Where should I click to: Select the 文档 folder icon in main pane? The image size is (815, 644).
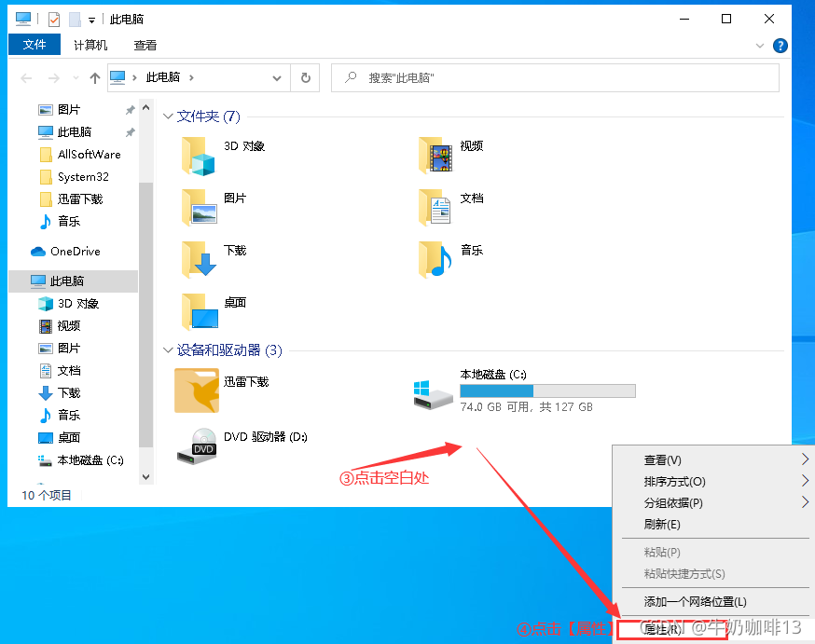(x=435, y=207)
